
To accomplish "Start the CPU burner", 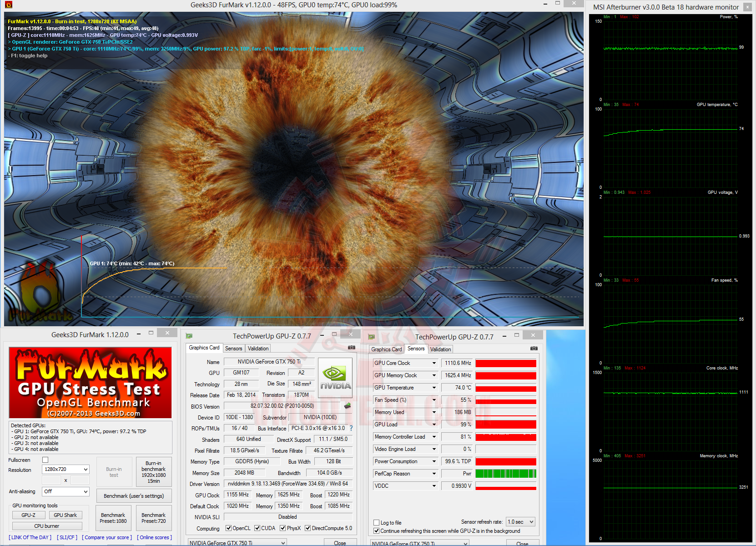I will pyautogui.click(x=47, y=526).
